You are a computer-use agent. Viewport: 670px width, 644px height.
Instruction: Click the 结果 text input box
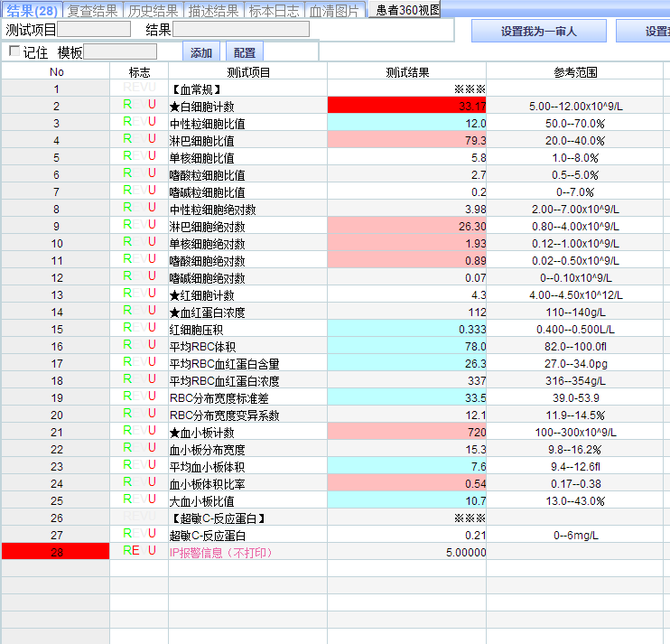point(240,30)
